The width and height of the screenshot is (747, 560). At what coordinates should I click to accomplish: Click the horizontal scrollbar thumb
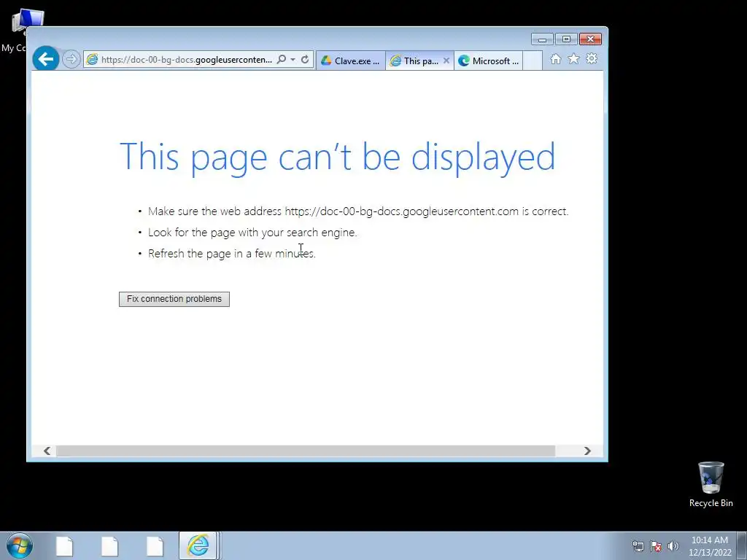pyautogui.click(x=306, y=451)
